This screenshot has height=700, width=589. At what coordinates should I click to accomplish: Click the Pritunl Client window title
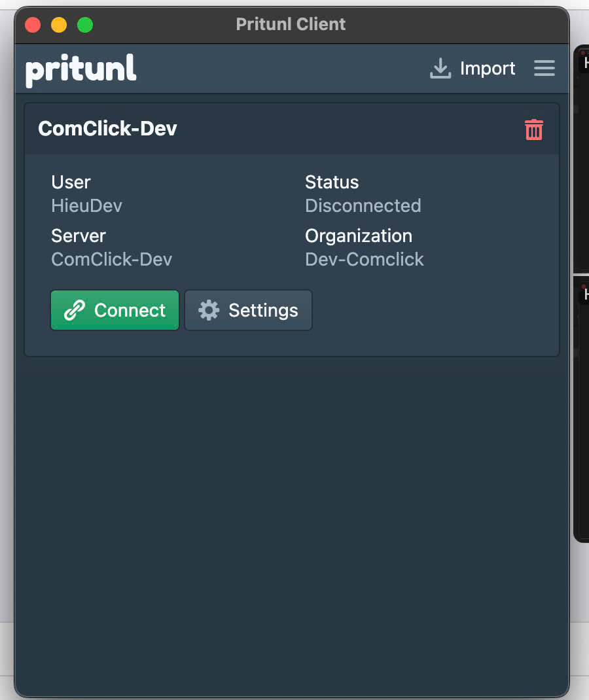[291, 24]
